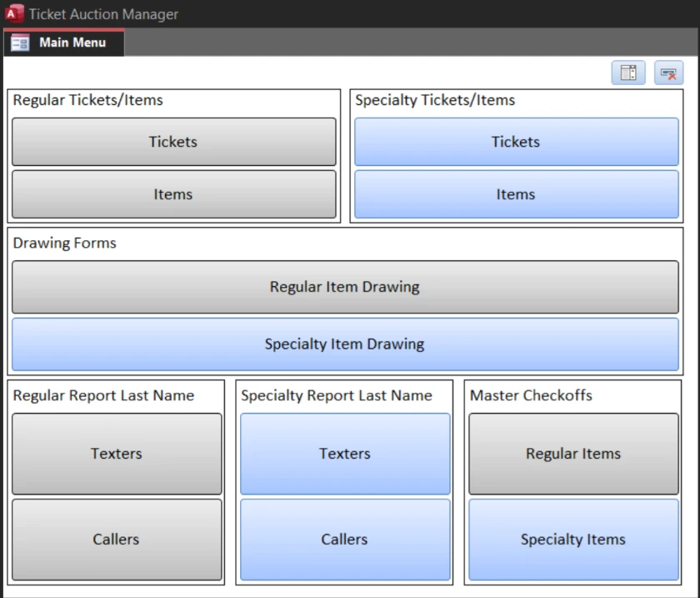Open Callers in Regular Report Last Name

pyautogui.click(x=117, y=540)
